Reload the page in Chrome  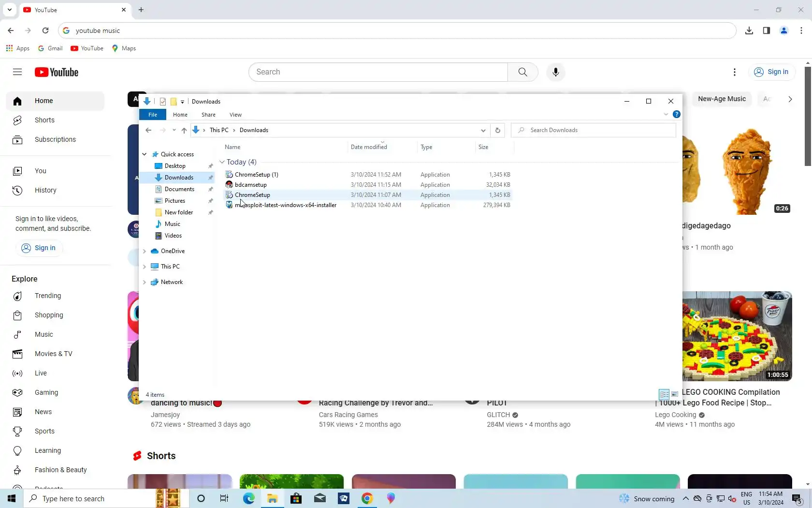point(45,30)
